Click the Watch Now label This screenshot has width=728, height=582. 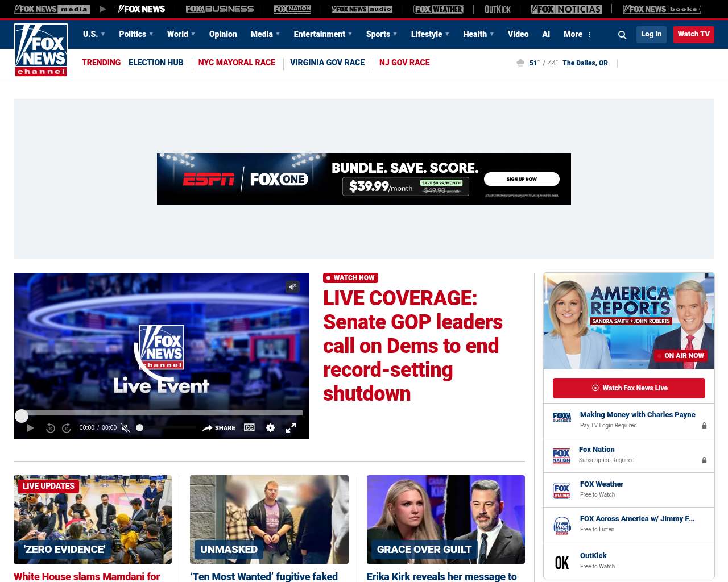click(350, 278)
